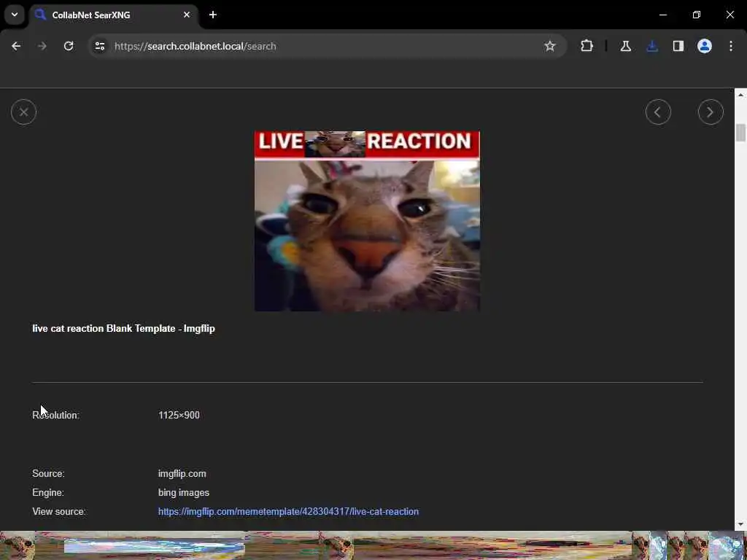The width and height of the screenshot is (747, 560).
Task: Click the 'Engine:' label
Action: pyautogui.click(x=47, y=492)
